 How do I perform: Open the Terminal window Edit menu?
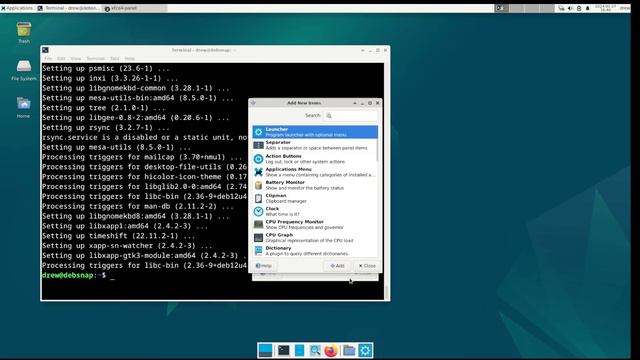click(61, 59)
